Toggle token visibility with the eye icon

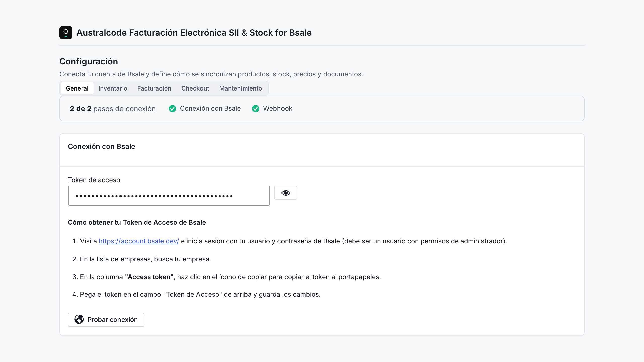click(x=286, y=193)
